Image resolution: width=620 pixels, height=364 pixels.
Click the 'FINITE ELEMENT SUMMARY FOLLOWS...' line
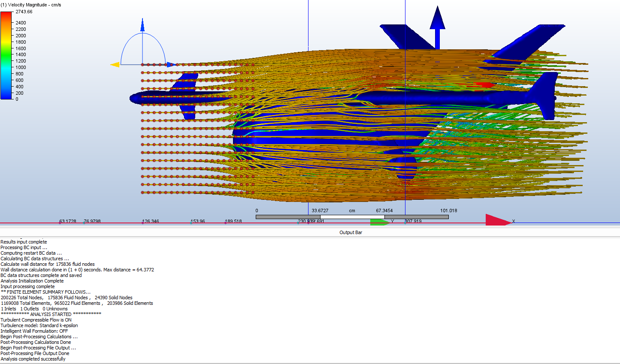tap(45, 292)
